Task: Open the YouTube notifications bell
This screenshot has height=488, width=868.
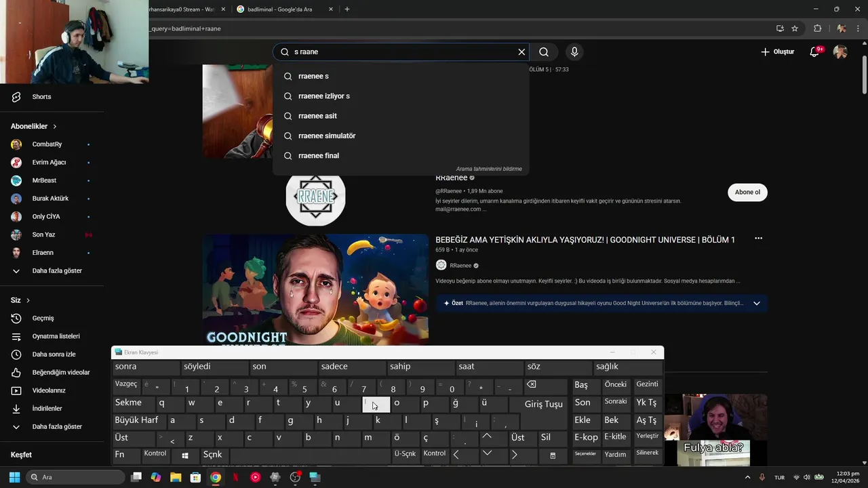Action: point(815,52)
